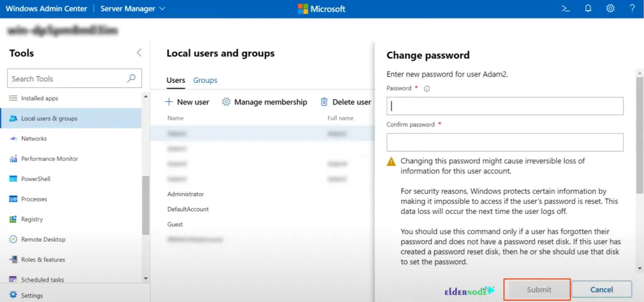
Task: Click the PowerShell tool icon in sidebar
Action: point(13,179)
